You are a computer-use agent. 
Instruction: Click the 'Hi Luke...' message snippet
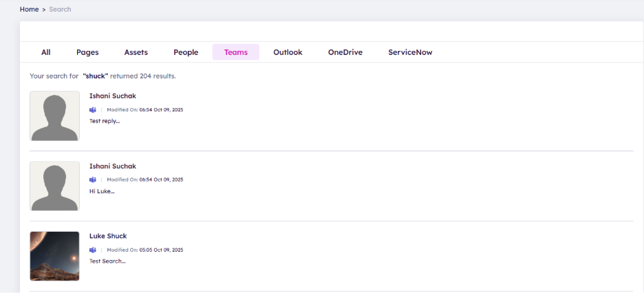click(102, 191)
